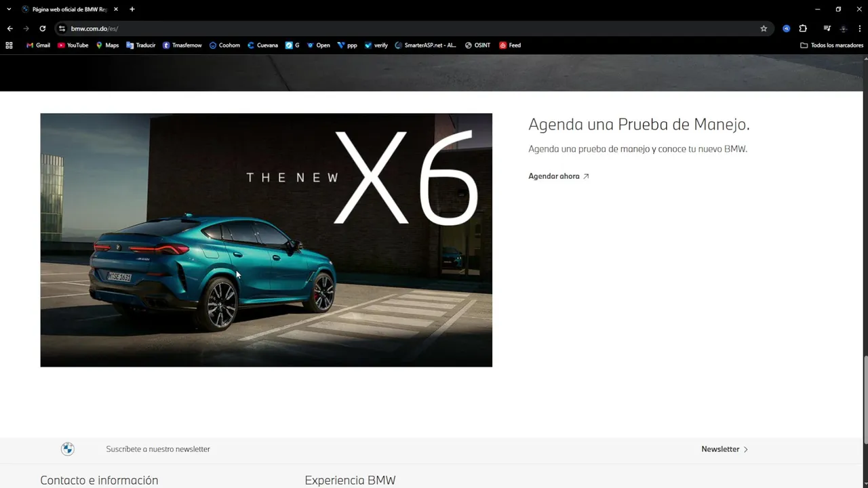Open the Maps bookmark
Image resolution: width=868 pixels, height=488 pixels.
pos(107,45)
